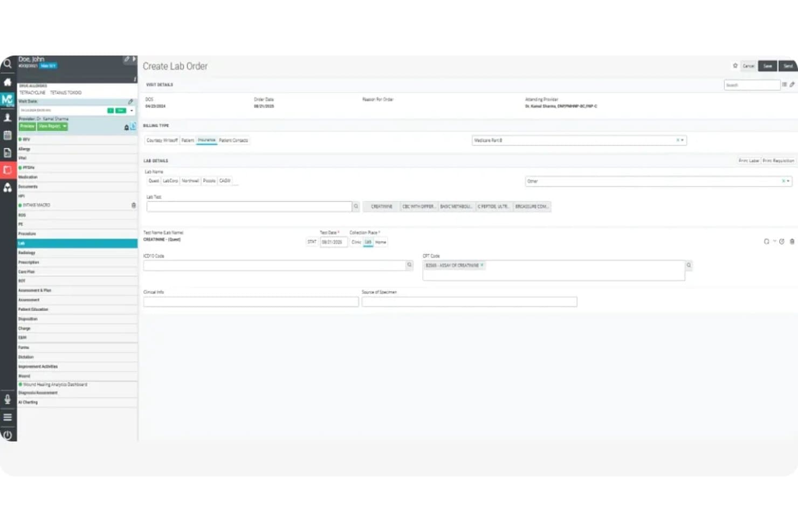Toggle the STAT option
The height and width of the screenshot is (532, 798).
312,242
